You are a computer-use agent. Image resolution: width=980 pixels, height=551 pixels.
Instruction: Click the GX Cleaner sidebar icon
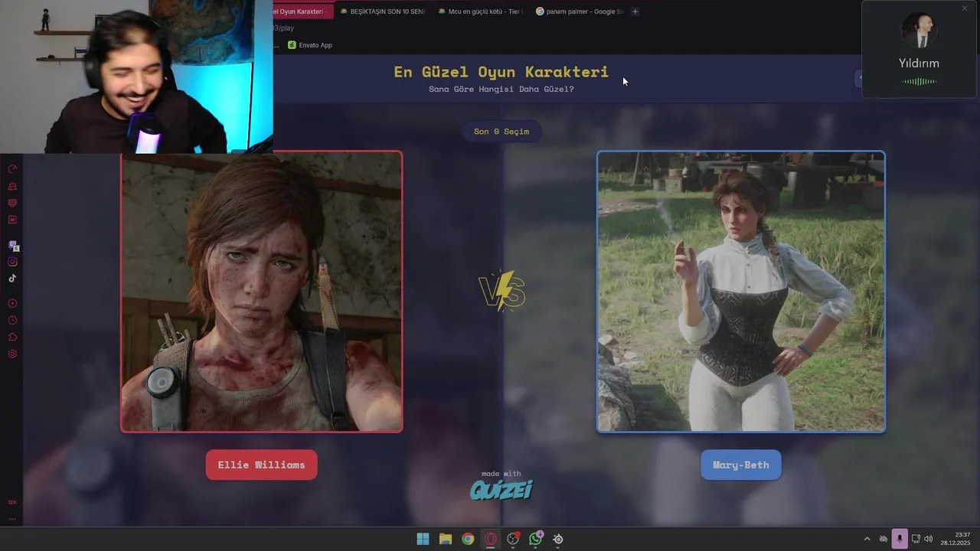(12, 186)
